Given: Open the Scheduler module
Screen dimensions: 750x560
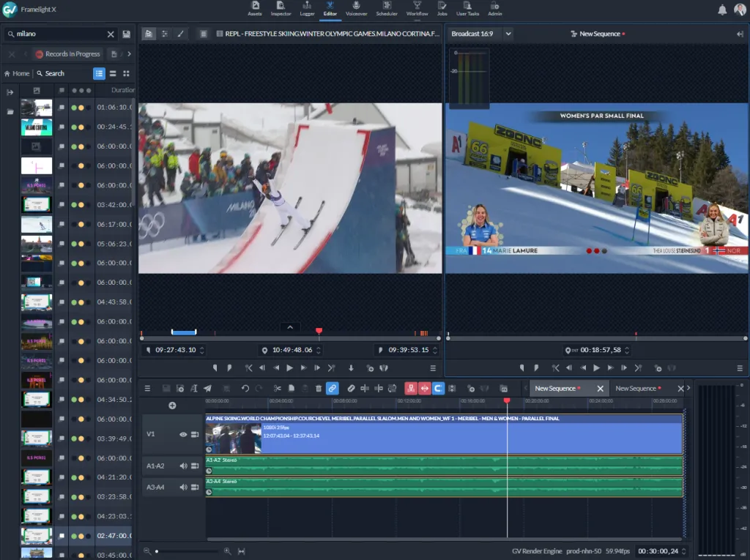Looking at the screenshot, I should [x=387, y=8].
